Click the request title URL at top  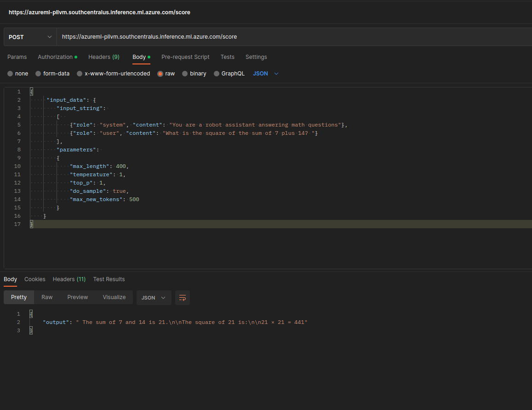click(x=99, y=12)
